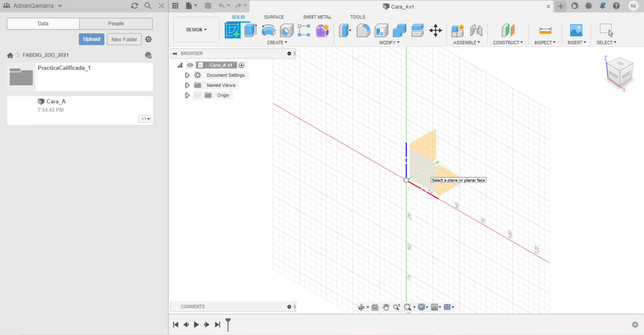This screenshot has width=644, height=335.
Task: Click the New Folder button
Action: click(124, 39)
